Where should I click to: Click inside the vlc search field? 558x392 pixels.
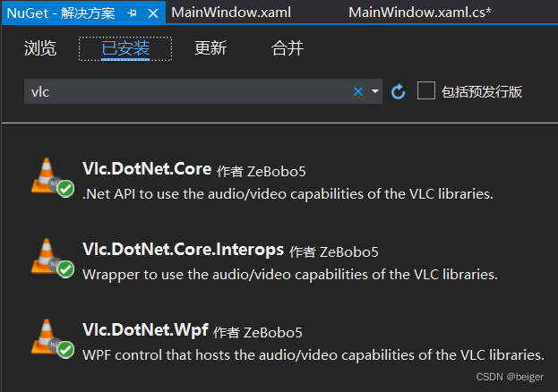[189, 91]
